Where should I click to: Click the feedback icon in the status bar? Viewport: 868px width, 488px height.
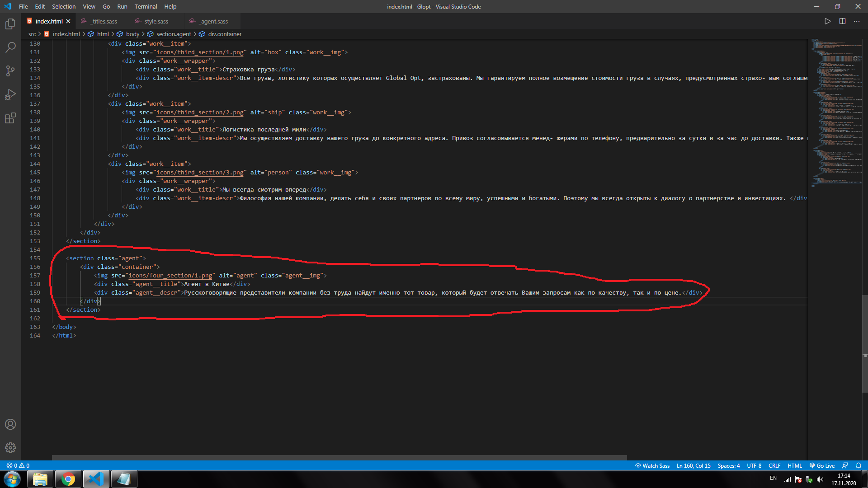pos(845,465)
